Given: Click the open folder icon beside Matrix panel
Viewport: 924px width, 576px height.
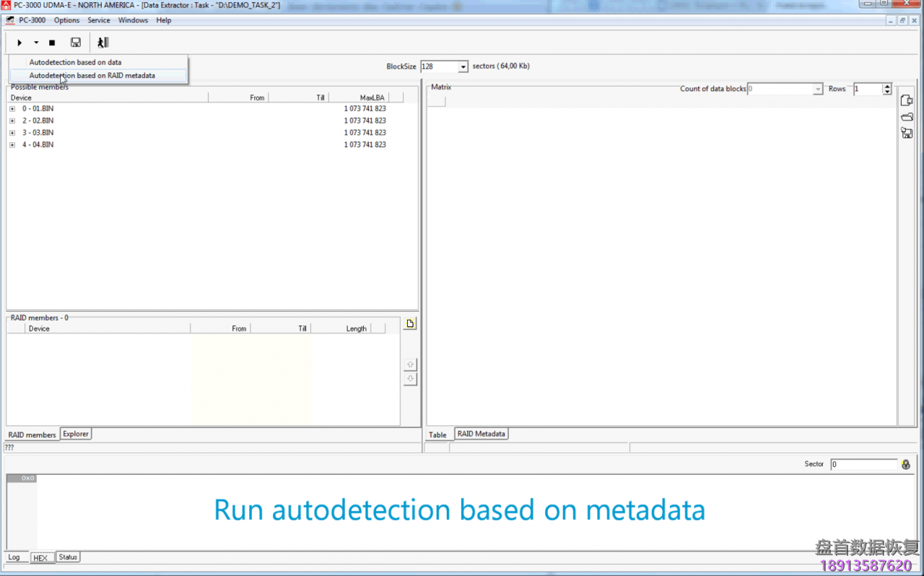Looking at the screenshot, I should click(x=907, y=117).
